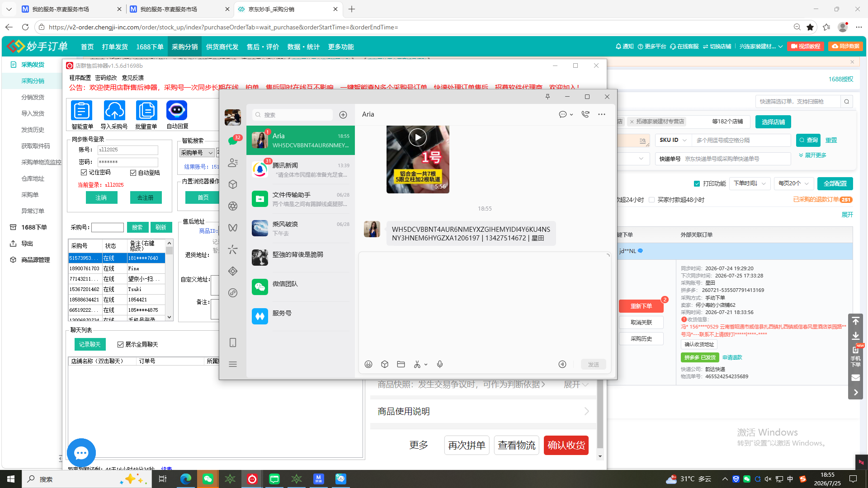This screenshot has height=488, width=868.
Task: Open 批量查单 tool icon
Action: click(x=146, y=115)
